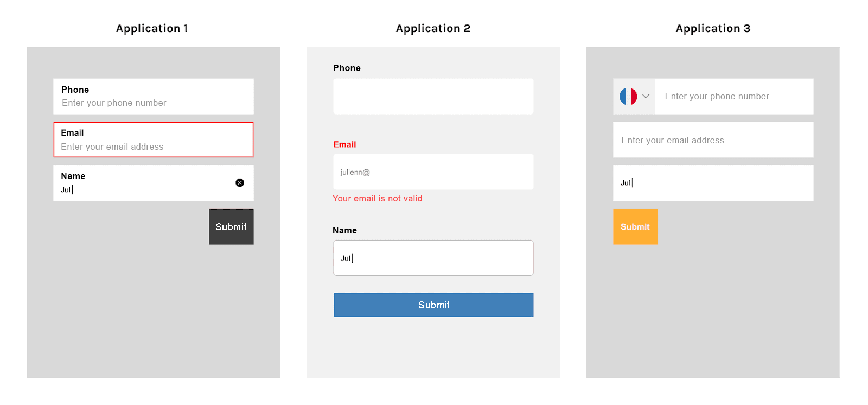
Task: Click the Application 2 heading
Action: (x=433, y=28)
